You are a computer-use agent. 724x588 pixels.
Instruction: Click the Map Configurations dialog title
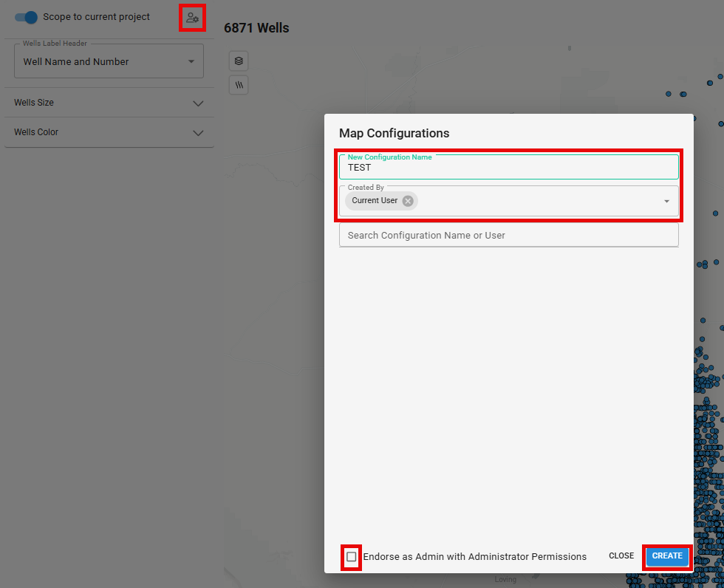pyautogui.click(x=394, y=134)
